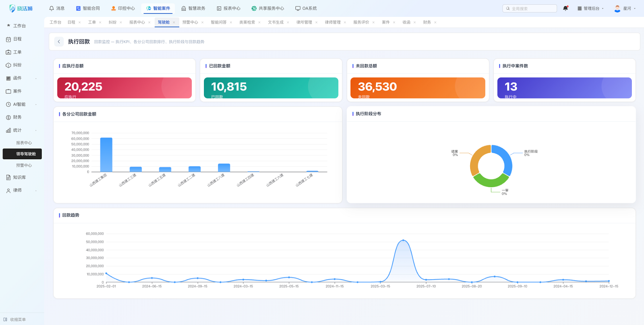Screen dimensions: 644x325
Task: Open the 报表中心 top menu
Action: (x=229, y=8)
